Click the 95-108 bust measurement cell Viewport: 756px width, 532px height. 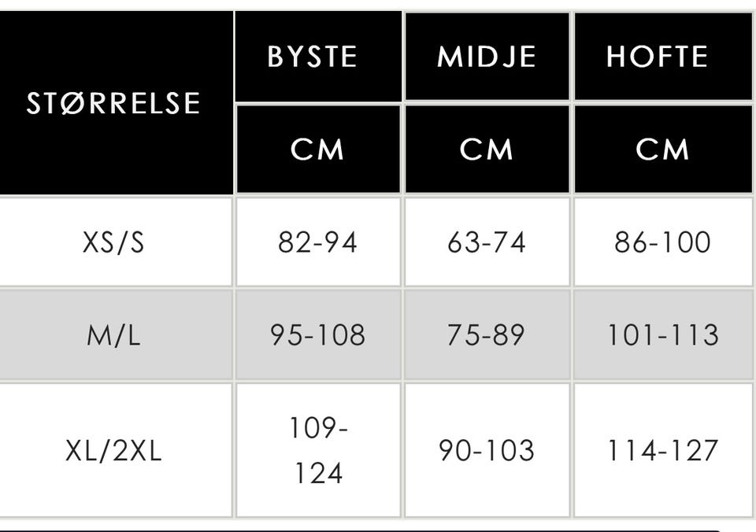317,335
